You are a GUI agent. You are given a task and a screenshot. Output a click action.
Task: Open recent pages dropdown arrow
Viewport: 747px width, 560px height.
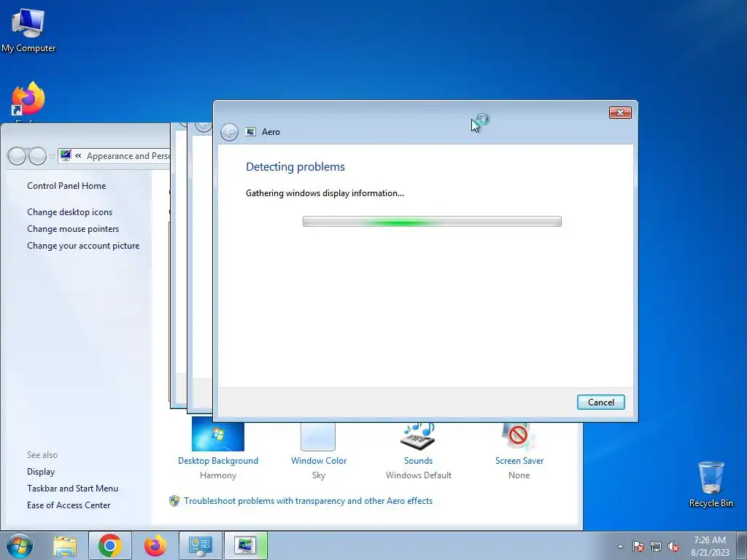pos(52,156)
